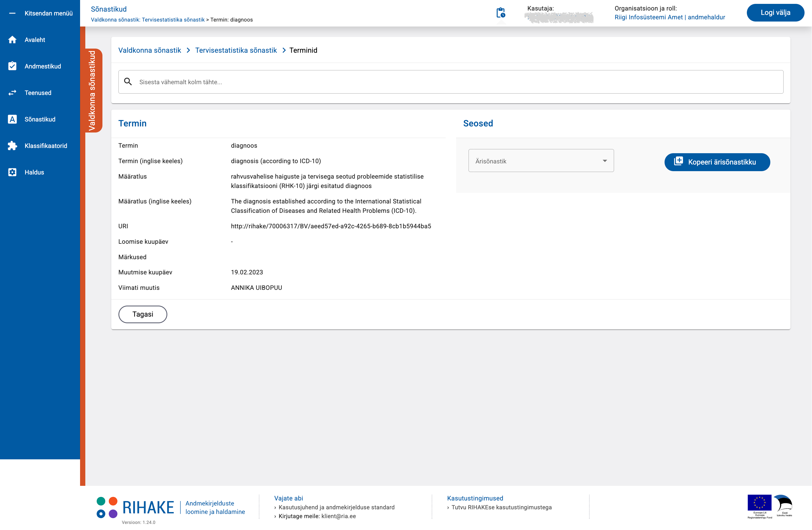812x530 pixels.
Task: Click the Avaleht home icon
Action: pyautogui.click(x=12, y=40)
